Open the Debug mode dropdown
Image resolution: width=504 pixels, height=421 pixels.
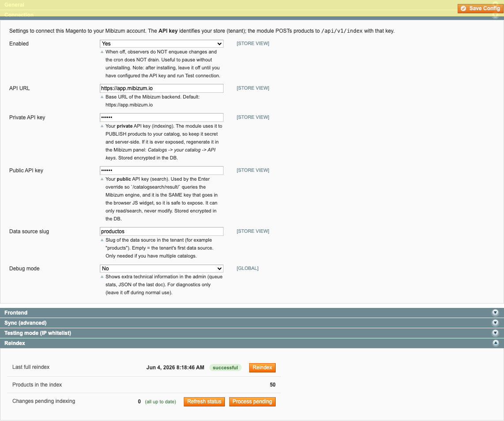click(161, 269)
